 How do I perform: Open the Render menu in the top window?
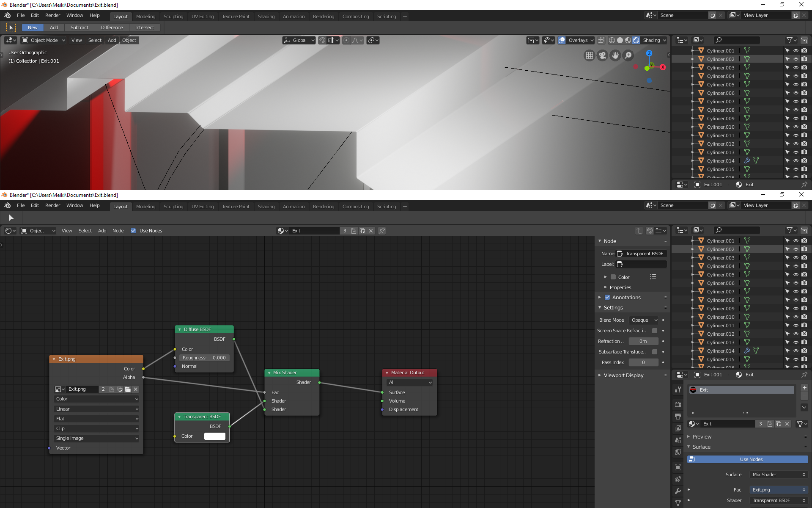point(52,15)
